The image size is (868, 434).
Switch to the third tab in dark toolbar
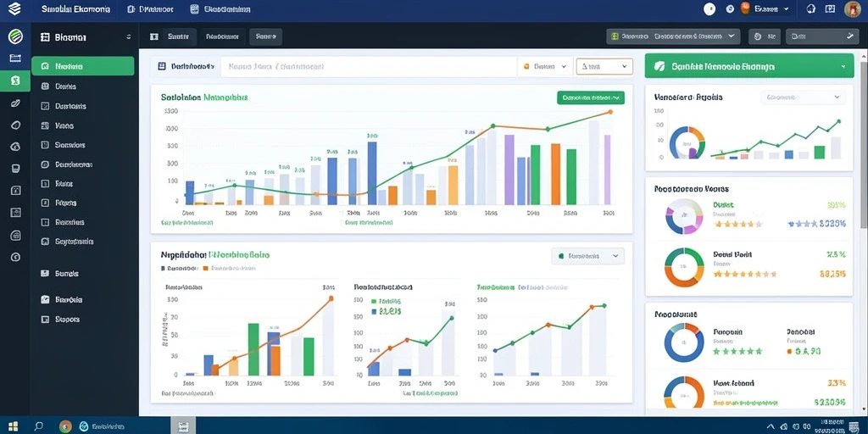[265, 36]
